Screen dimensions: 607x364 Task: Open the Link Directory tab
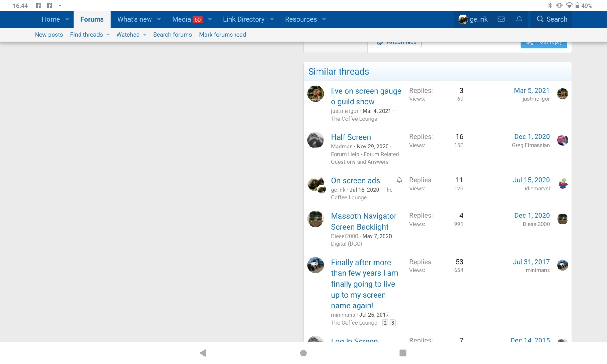point(244,19)
